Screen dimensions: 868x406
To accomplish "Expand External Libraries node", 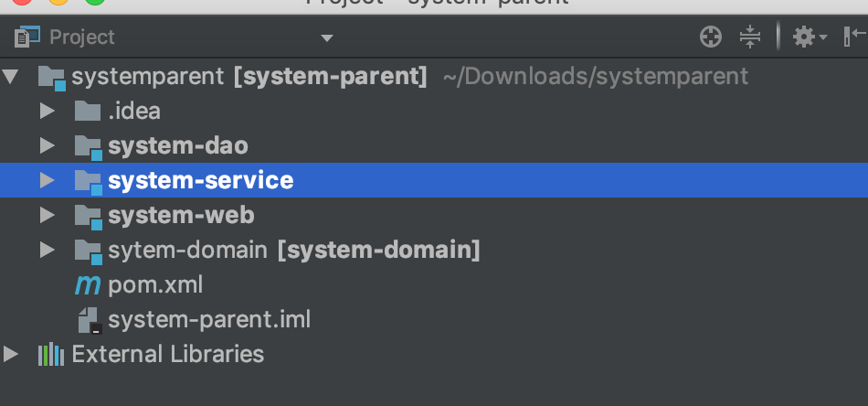I will click(11, 354).
